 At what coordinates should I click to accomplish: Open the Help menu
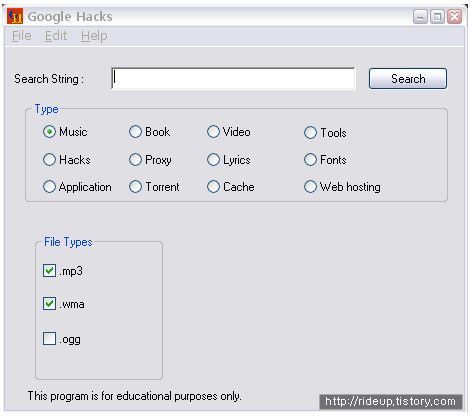94,36
